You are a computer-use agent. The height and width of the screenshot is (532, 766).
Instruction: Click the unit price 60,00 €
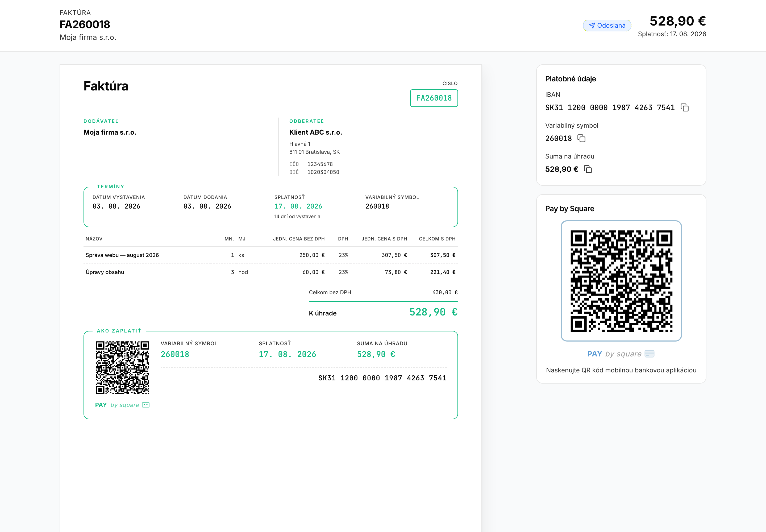(313, 272)
